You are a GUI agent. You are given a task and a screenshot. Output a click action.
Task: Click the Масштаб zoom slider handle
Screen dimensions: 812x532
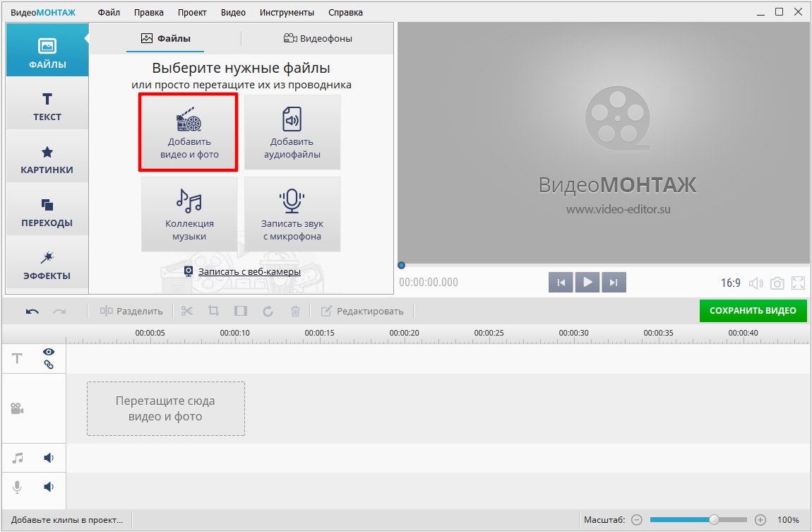point(714,520)
